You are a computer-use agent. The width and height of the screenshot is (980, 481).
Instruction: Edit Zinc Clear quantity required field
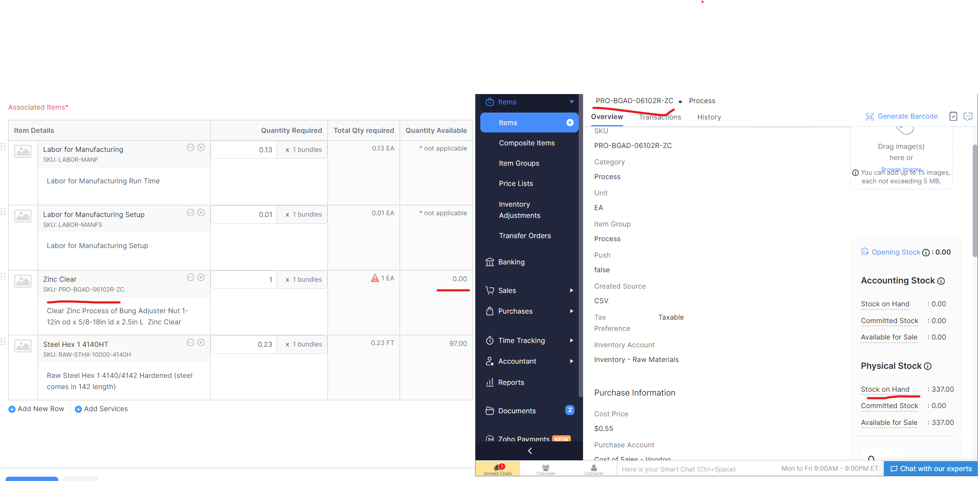[x=244, y=280]
